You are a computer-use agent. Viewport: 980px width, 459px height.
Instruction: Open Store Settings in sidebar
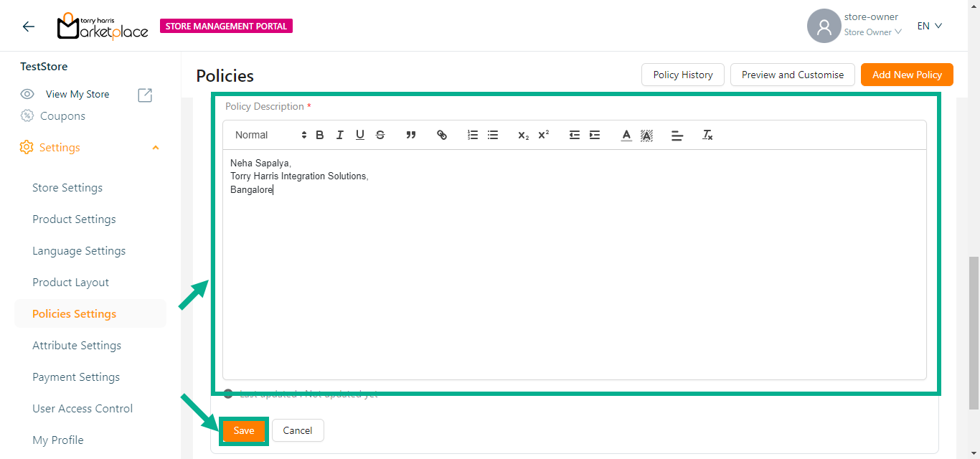(x=67, y=188)
